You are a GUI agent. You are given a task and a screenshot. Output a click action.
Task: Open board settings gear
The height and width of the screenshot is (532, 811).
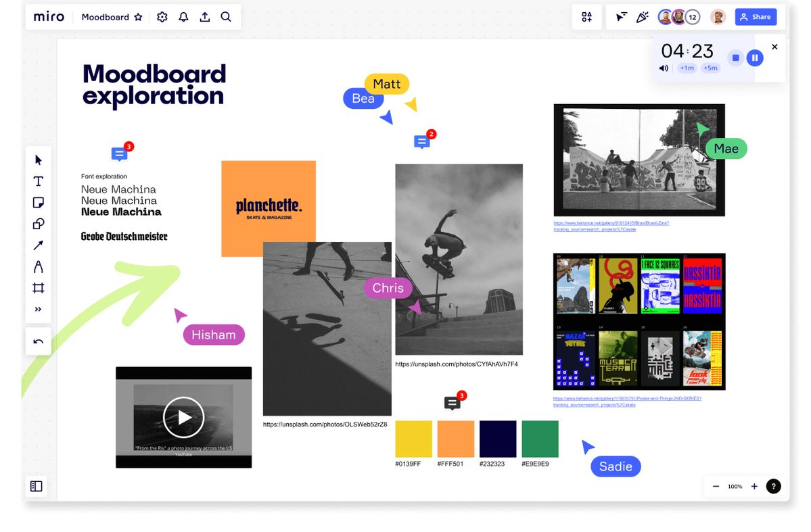coord(162,18)
